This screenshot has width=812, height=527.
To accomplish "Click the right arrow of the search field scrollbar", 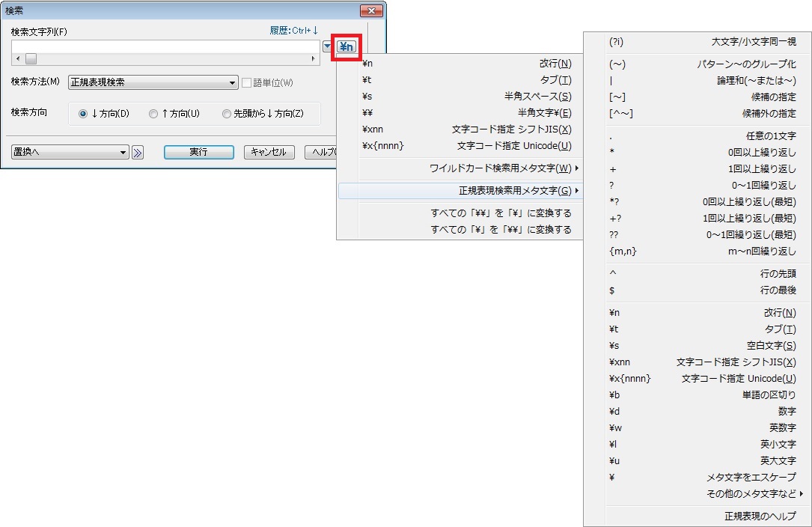I will [x=313, y=58].
